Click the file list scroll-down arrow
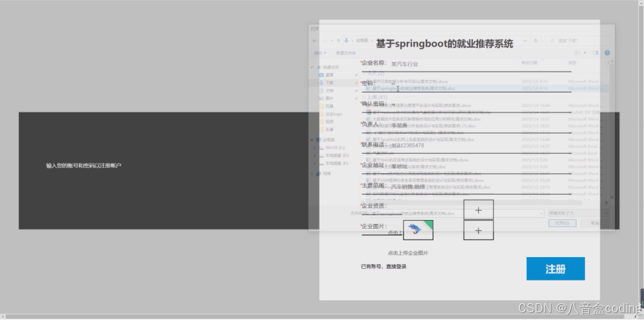644x320 pixels. (611, 197)
